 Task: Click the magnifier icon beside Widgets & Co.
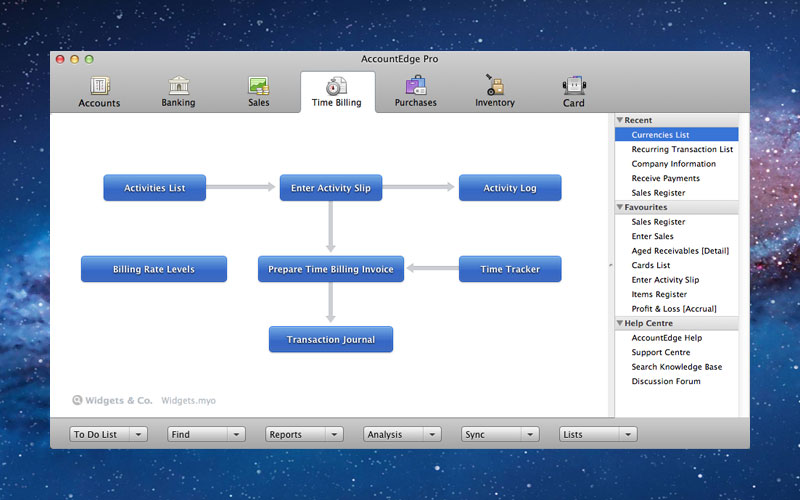[77, 400]
